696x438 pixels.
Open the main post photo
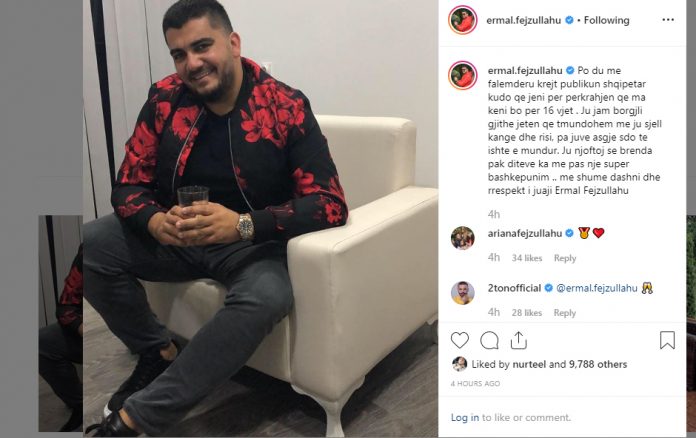[x=261, y=219]
